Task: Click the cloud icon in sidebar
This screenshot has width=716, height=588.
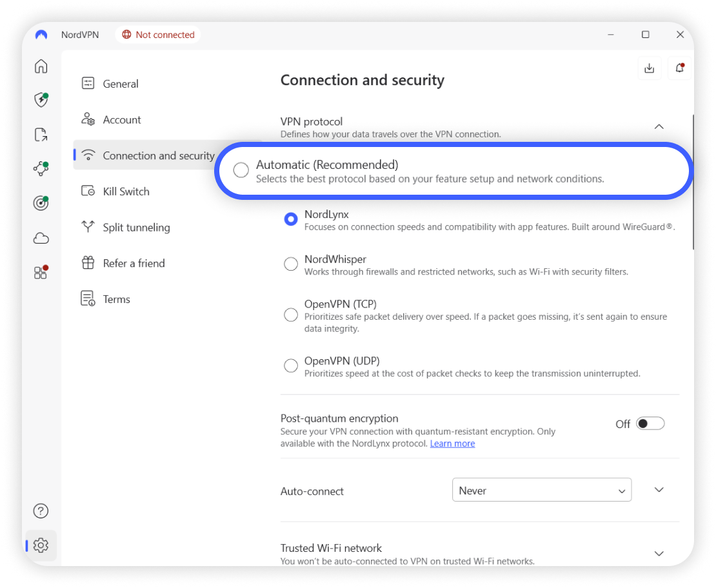Action: point(41,239)
